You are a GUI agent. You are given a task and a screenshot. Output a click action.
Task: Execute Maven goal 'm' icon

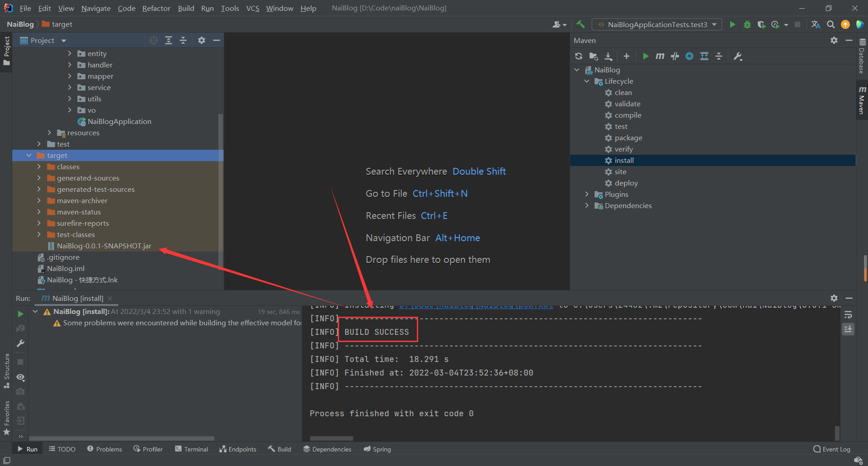pos(660,56)
